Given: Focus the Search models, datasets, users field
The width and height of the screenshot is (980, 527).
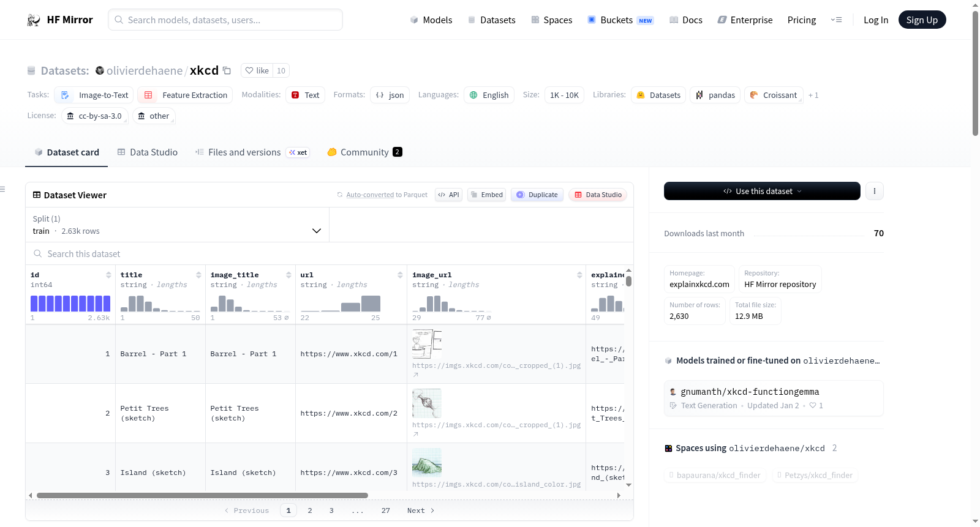Looking at the screenshot, I should (225, 20).
